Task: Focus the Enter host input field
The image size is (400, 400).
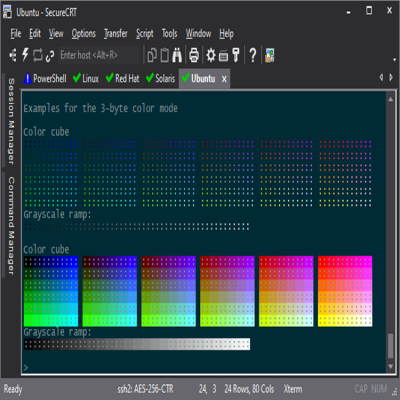Action: click(99, 55)
